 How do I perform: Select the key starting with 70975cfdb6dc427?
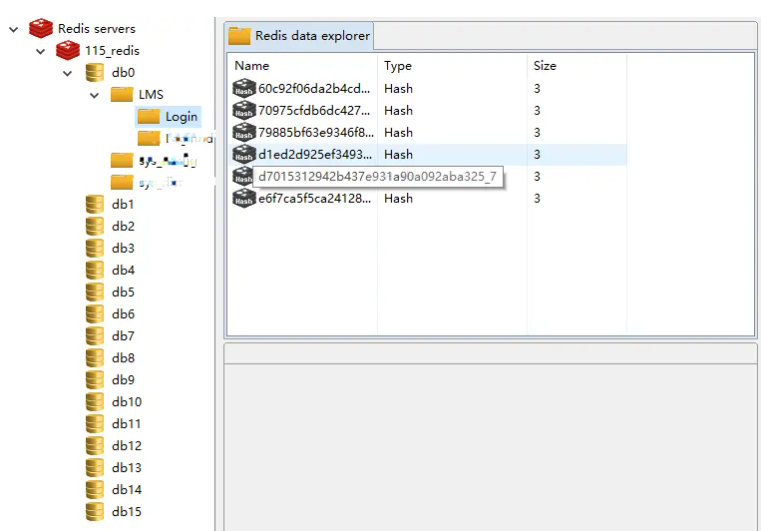[315, 111]
